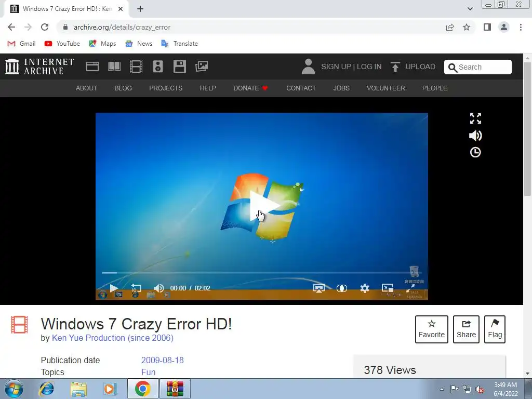Open the DONATE menu item
This screenshot has height=399, width=532.
[250, 88]
